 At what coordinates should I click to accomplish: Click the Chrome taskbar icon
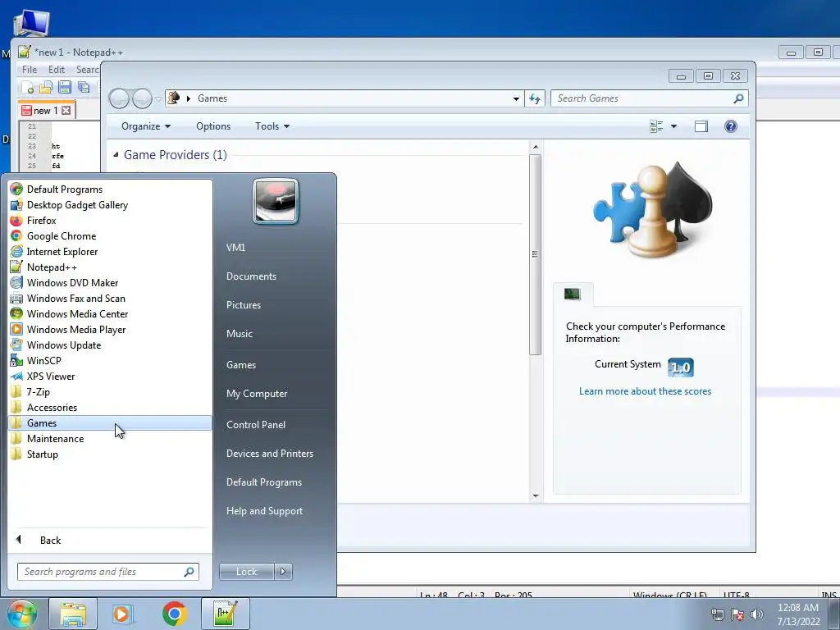[x=174, y=614]
